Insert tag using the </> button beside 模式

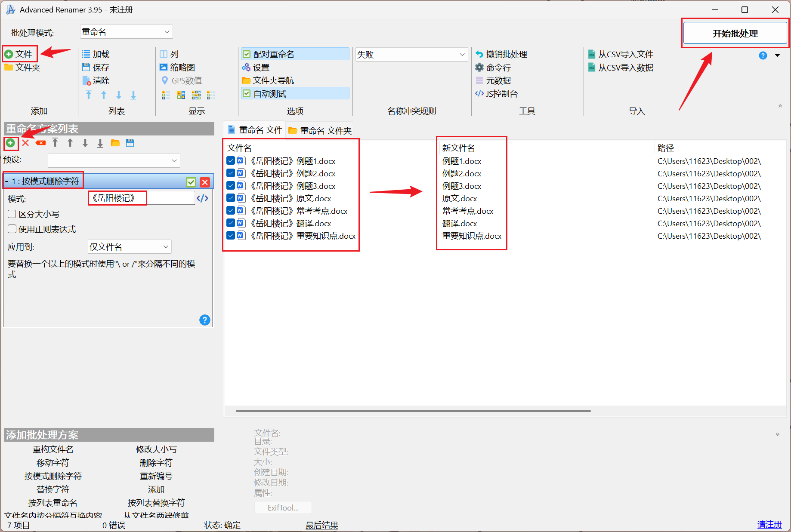[x=202, y=198]
